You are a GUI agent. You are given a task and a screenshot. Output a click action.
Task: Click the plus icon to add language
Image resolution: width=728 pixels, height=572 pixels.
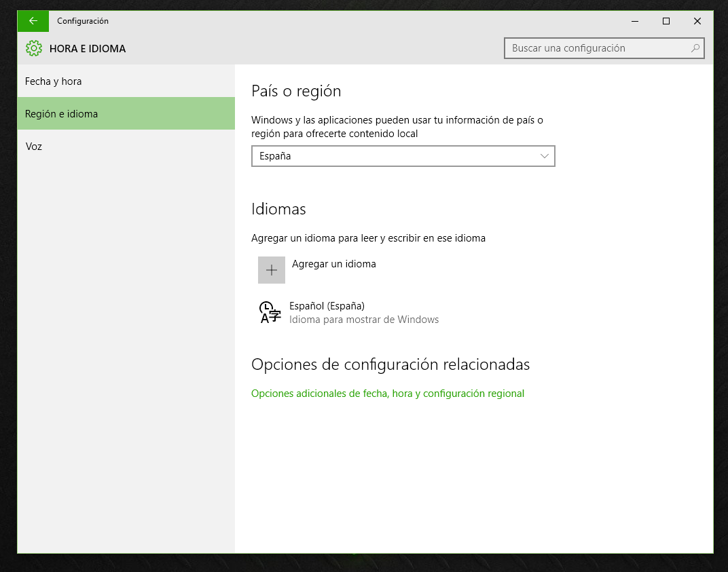tap(272, 270)
